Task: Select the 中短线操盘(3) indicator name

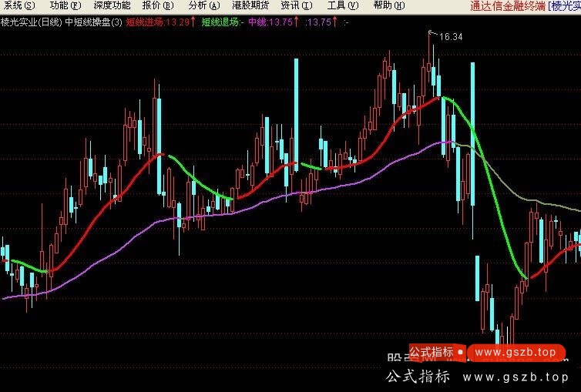Action: (93, 22)
